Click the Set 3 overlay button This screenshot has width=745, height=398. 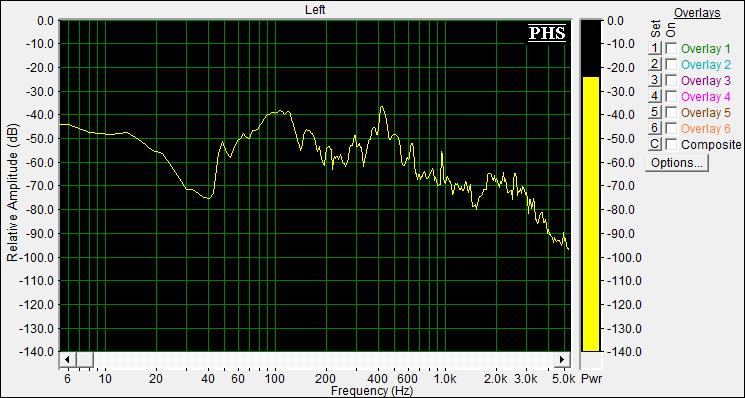click(x=655, y=80)
